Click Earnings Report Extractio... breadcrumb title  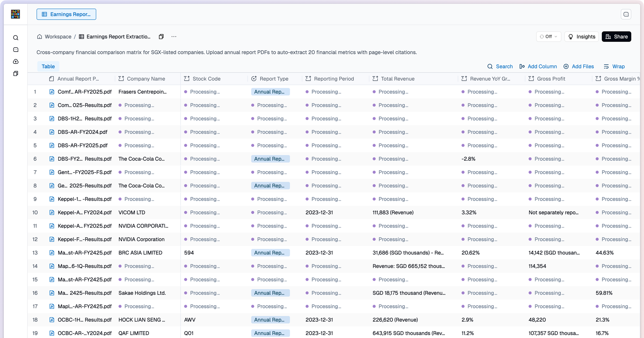pos(118,37)
